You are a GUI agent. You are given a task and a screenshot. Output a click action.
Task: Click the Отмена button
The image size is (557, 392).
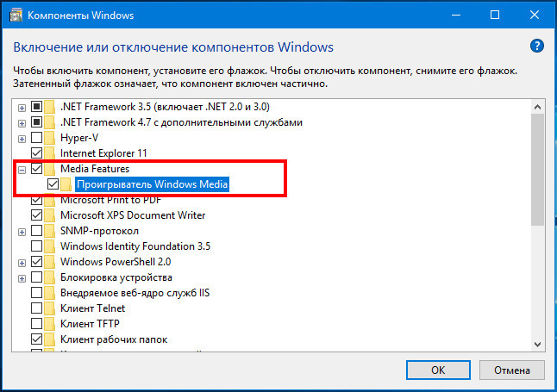508,370
